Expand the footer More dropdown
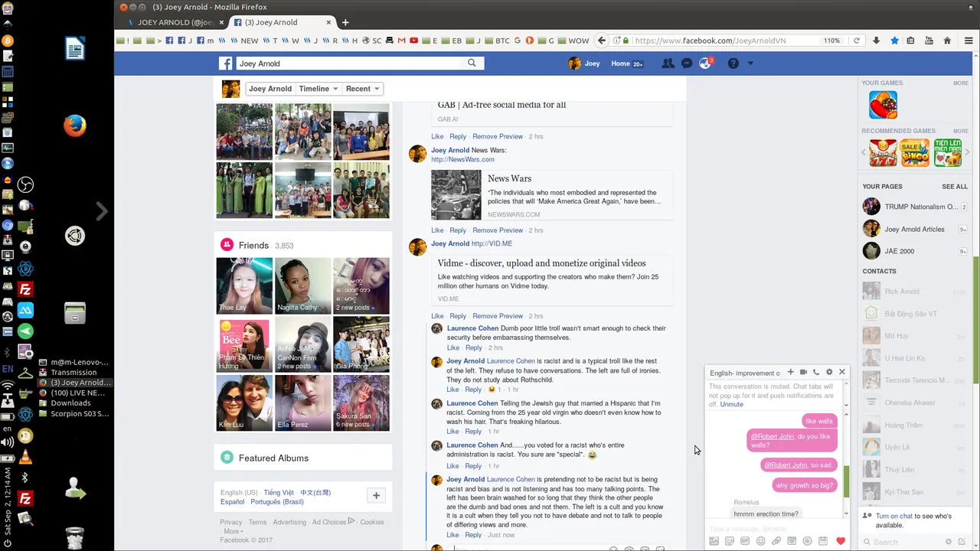 [x=234, y=531]
